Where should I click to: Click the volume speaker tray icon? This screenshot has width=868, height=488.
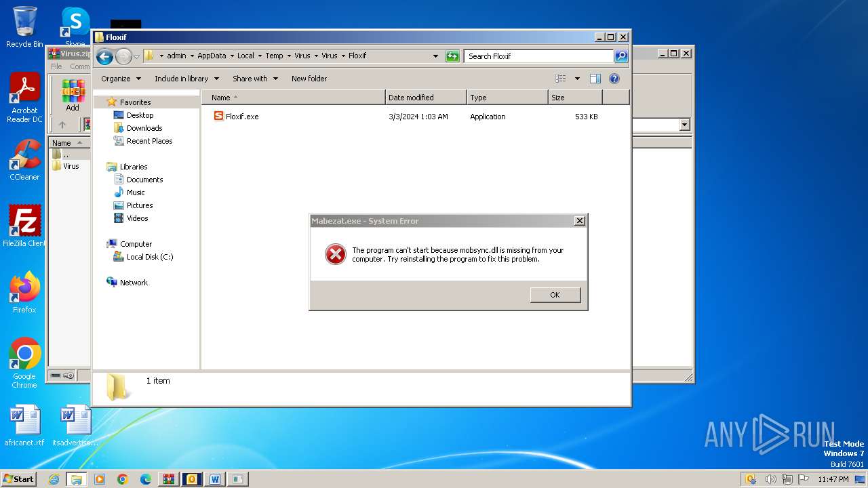point(770,479)
